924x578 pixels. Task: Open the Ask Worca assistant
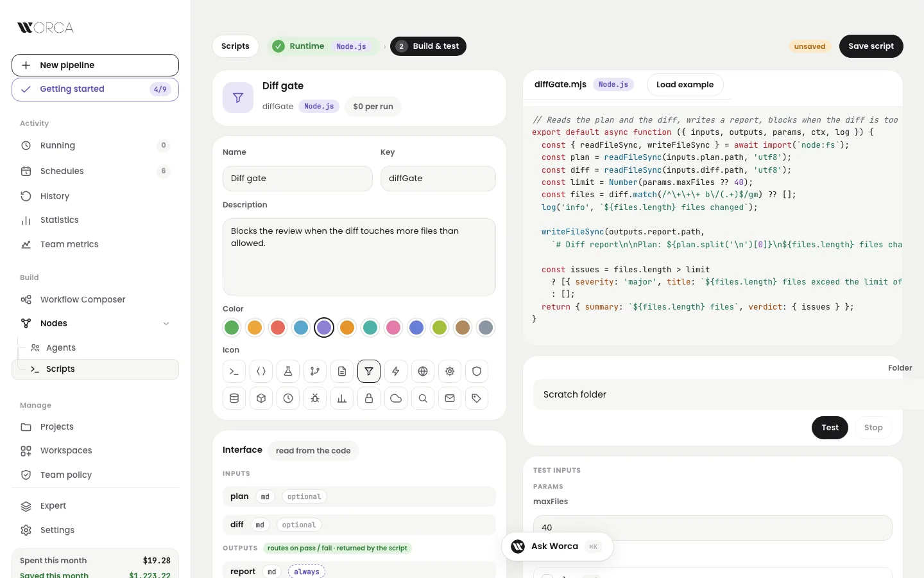(x=557, y=547)
